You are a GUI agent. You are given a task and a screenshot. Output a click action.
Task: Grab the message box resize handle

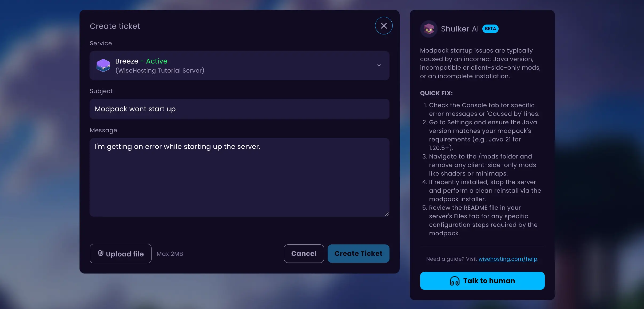pyautogui.click(x=387, y=214)
